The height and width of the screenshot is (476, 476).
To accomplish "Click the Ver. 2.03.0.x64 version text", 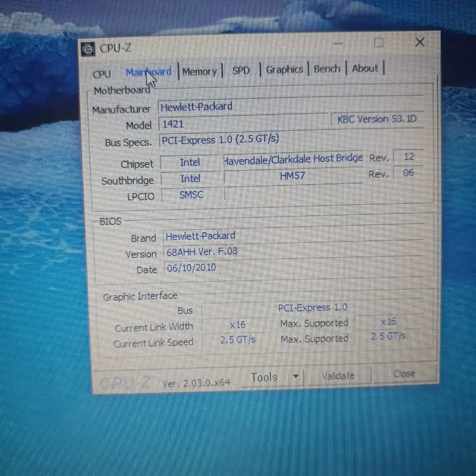I will coord(196,383).
